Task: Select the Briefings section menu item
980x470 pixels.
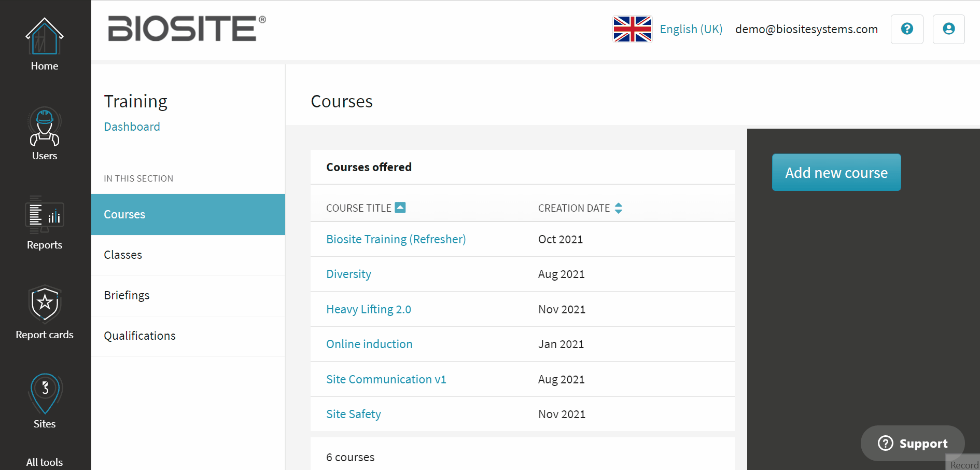Action: (x=188, y=295)
